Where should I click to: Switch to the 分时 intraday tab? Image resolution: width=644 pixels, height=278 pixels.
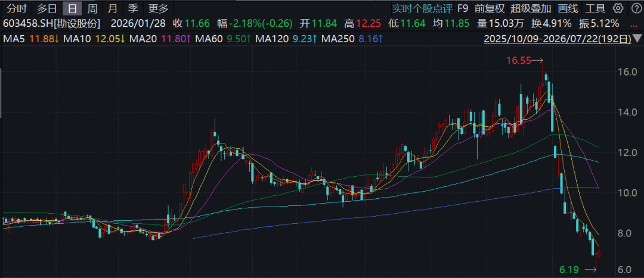click(16, 8)
